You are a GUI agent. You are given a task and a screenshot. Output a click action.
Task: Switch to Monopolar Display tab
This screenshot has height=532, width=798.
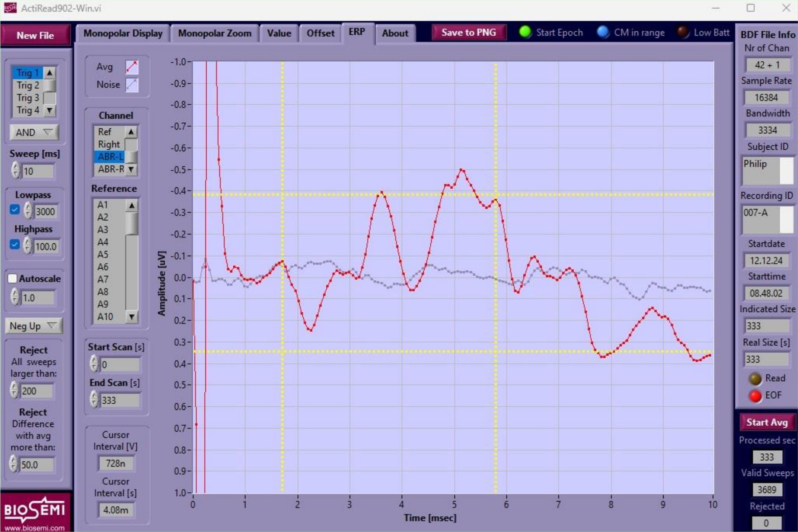point(123,33)
